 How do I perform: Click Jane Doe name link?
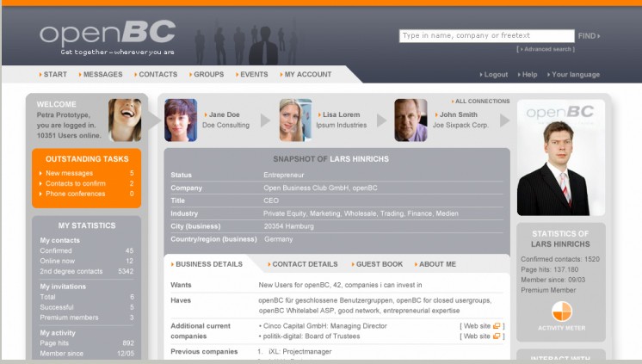point(225,114)
